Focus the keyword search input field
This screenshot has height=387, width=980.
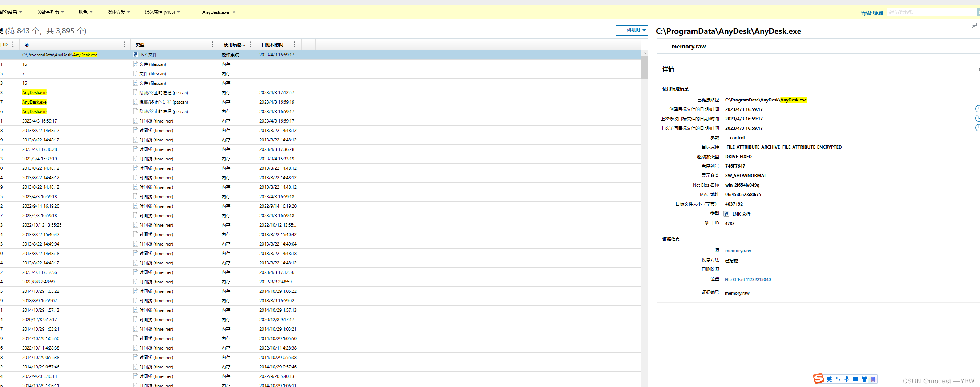(x=931, y=12)
